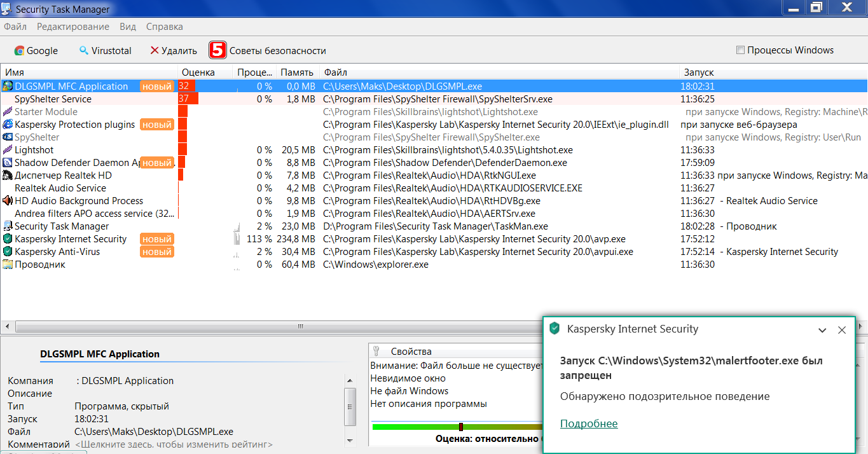Select the SpyShelter Service row

(x=434, y=99)
